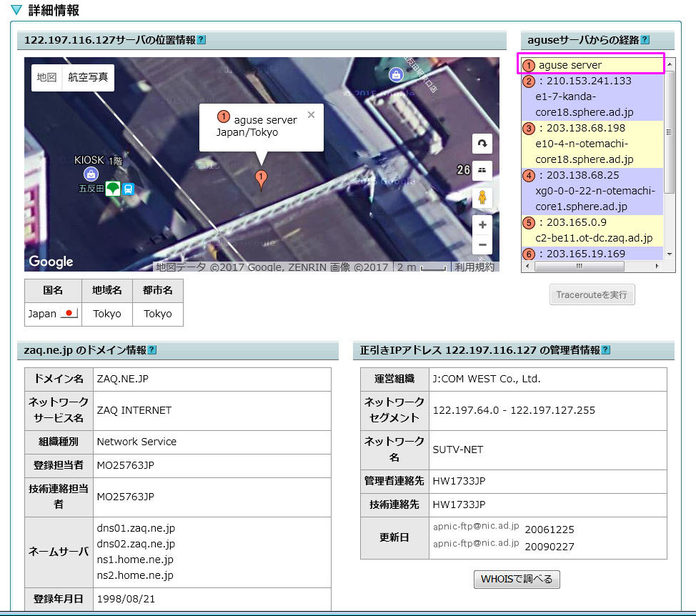This screenshot has width=696, height=616.
Task: Open 利用規約 link on the map
Action: pos(474,267)
